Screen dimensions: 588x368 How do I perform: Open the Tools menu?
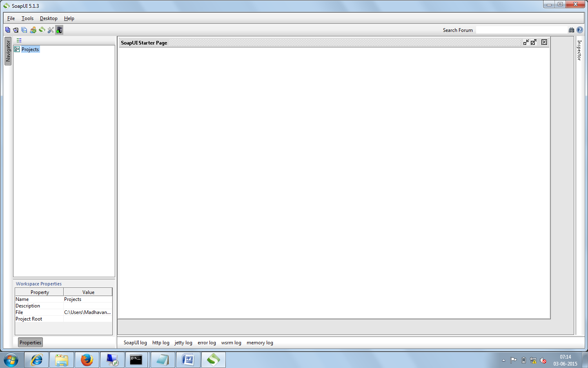(27, 18)
